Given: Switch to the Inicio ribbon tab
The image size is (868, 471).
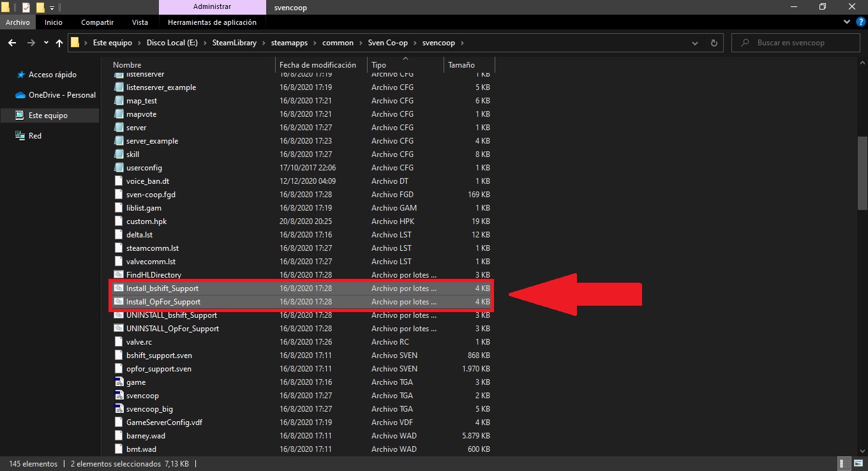Looking at the screenshot, I should coord(54,22).
